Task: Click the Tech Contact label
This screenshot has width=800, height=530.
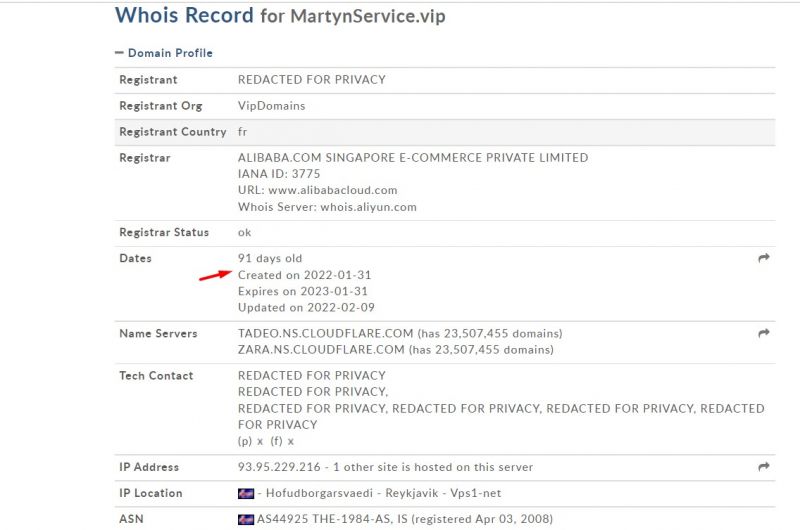Action: point(156,376)
